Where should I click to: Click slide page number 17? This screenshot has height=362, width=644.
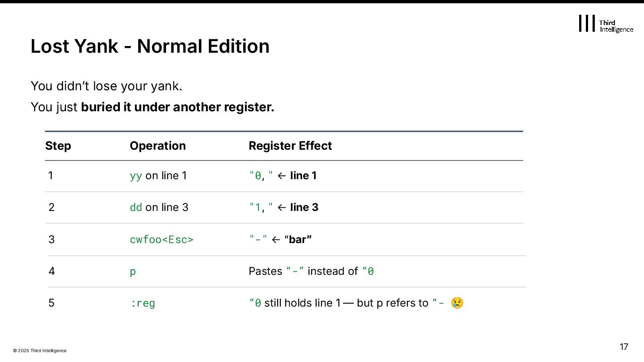[x=624, y=347]
